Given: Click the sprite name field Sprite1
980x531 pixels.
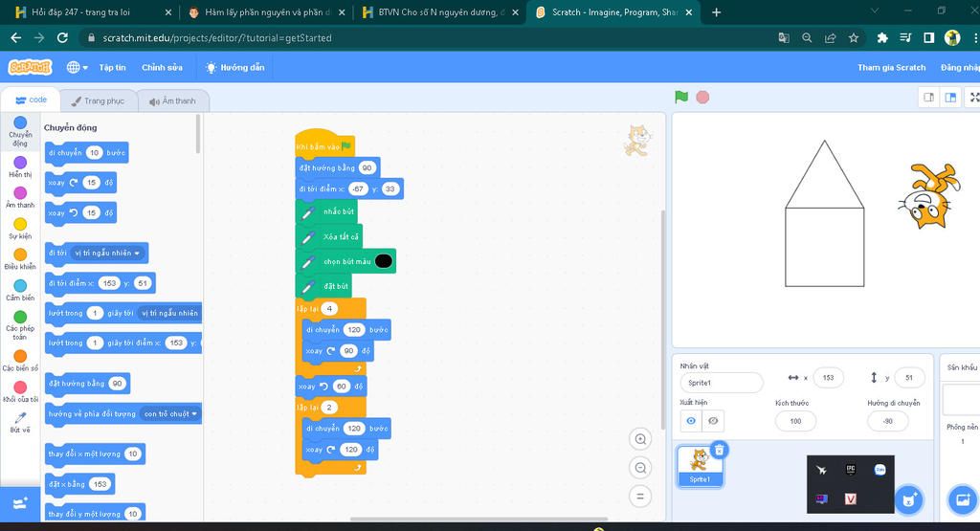Looking at the screenshot, I should pyautogui.click(x=722, y=383).
